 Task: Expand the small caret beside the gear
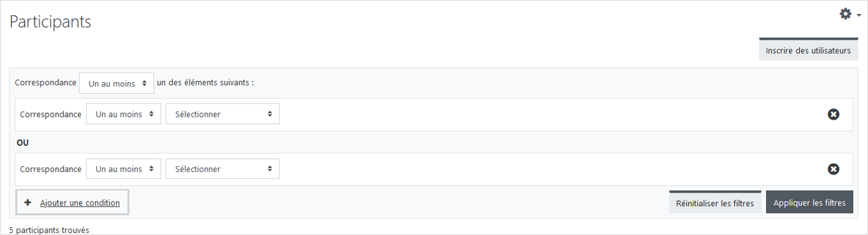pos(859,14)
